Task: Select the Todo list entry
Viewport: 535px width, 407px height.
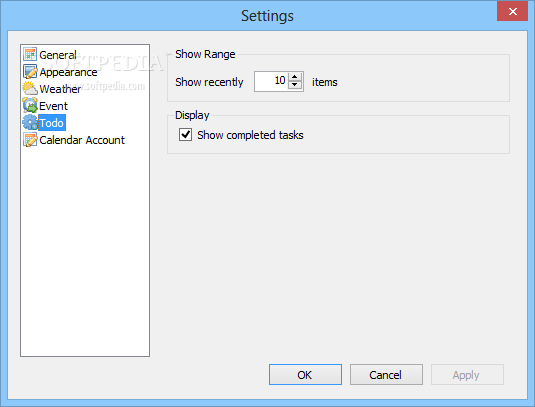Action: 52,123
